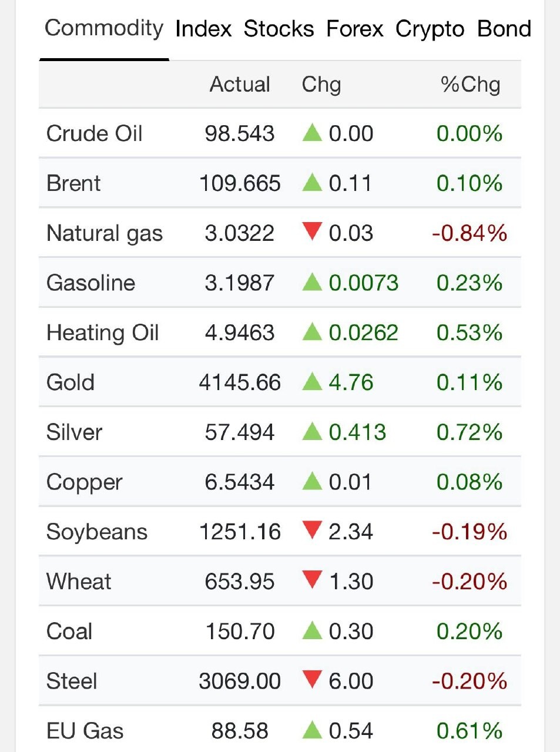Switch to the Index tab
This screenshot has width=560, height=752.
click(203, 29)
